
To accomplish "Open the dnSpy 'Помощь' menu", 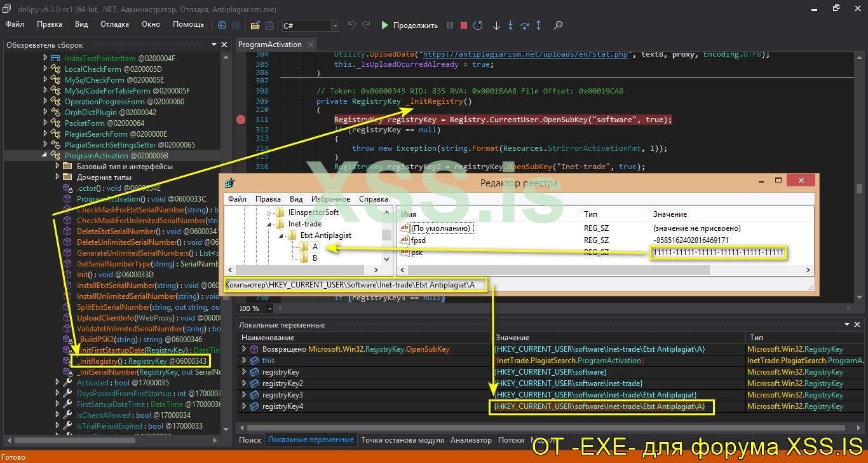I will tap(188, 24).
